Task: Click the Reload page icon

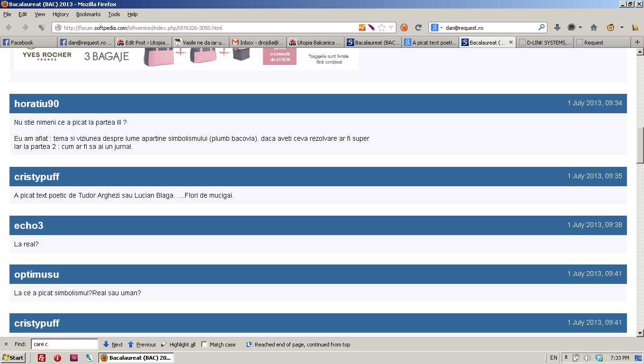Action: pyautogui.click(x=418, y=27)
